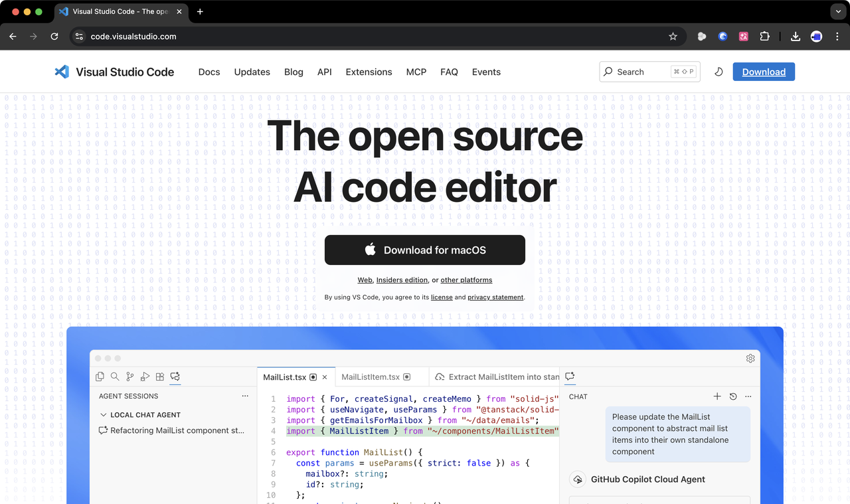
Task: Open chat history with the clock icon
Action: pos(733,396)
